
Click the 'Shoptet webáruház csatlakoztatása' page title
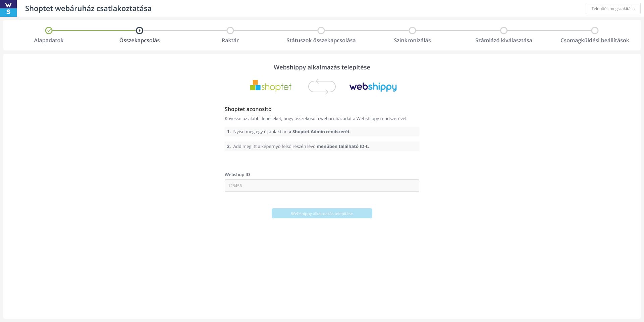click(x=88, y=8)
